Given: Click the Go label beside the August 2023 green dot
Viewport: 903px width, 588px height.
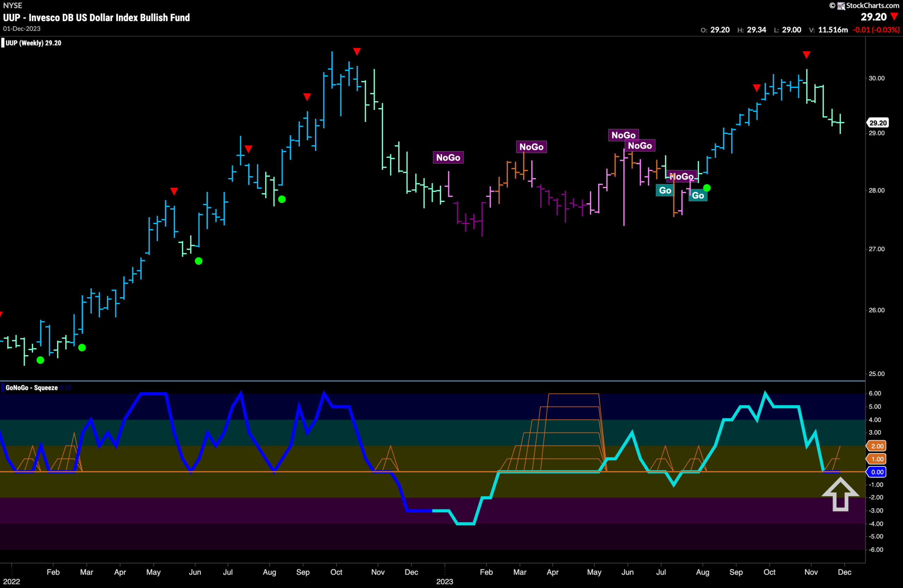Looking at the screenshot, I should tap(698, 195).
